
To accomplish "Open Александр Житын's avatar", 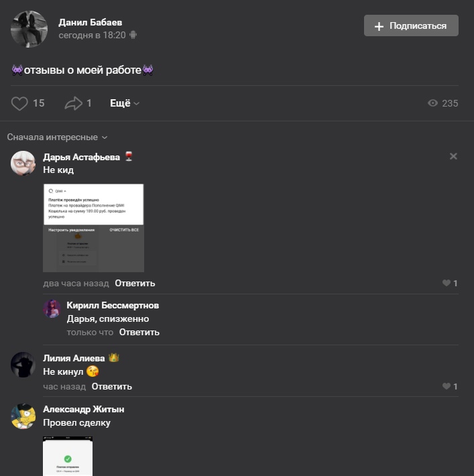I will click(23, 416).
